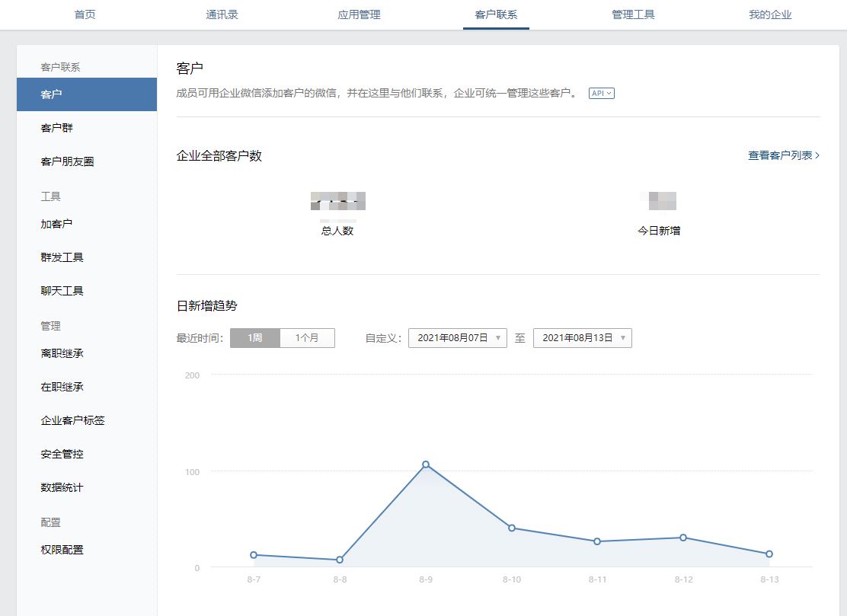
Task: Open 客户朋友圈 in sidebar
Action: click(x=67, y=161)
